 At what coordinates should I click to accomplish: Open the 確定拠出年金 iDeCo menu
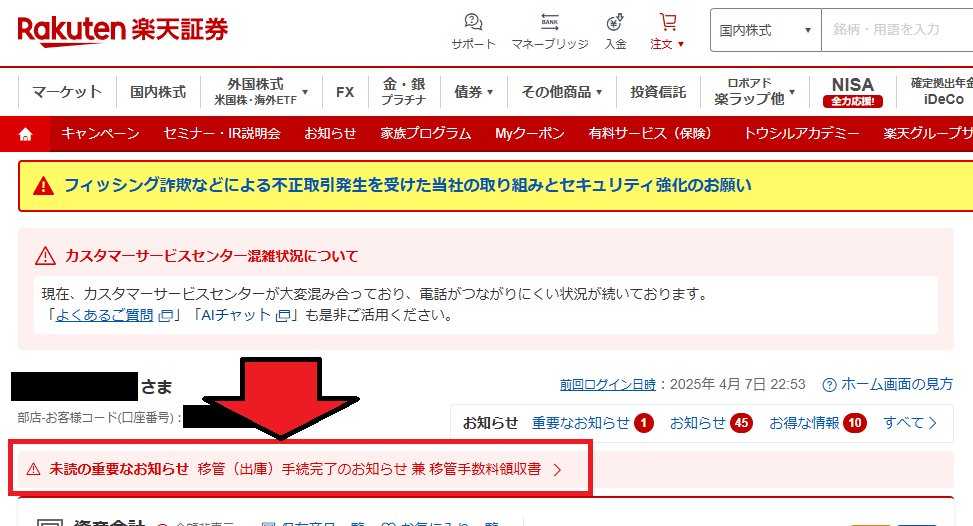[942, 92]
